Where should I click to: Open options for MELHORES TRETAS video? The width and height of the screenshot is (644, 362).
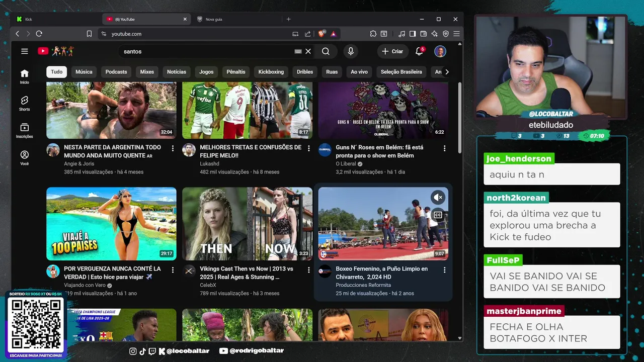pyautogui.click(x=308, y=148)
